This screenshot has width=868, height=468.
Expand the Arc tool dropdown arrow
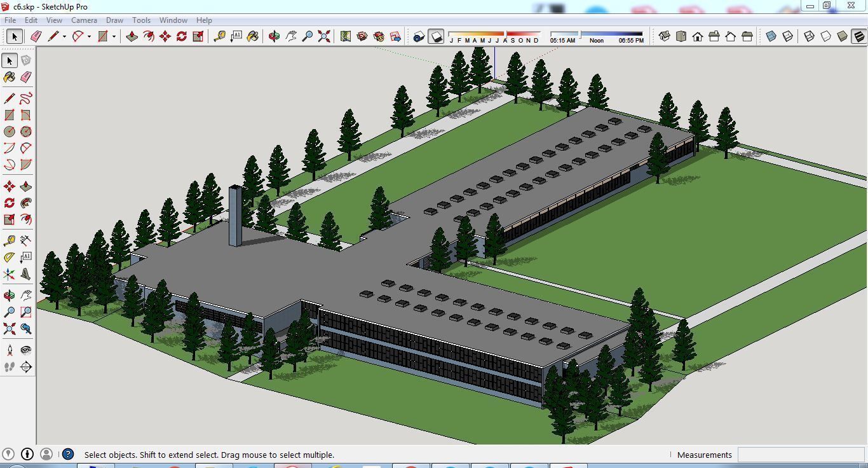pyautogui.click(x=89, y=36)
